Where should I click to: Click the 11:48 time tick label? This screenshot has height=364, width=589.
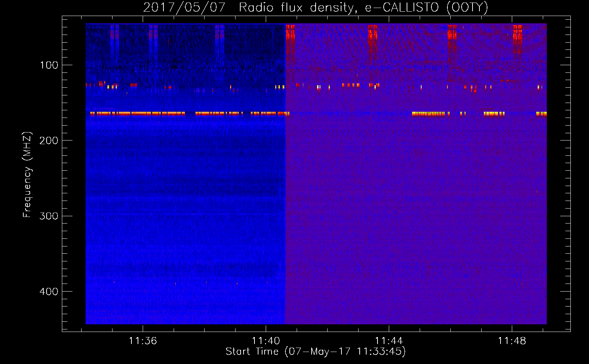[512, 341]
